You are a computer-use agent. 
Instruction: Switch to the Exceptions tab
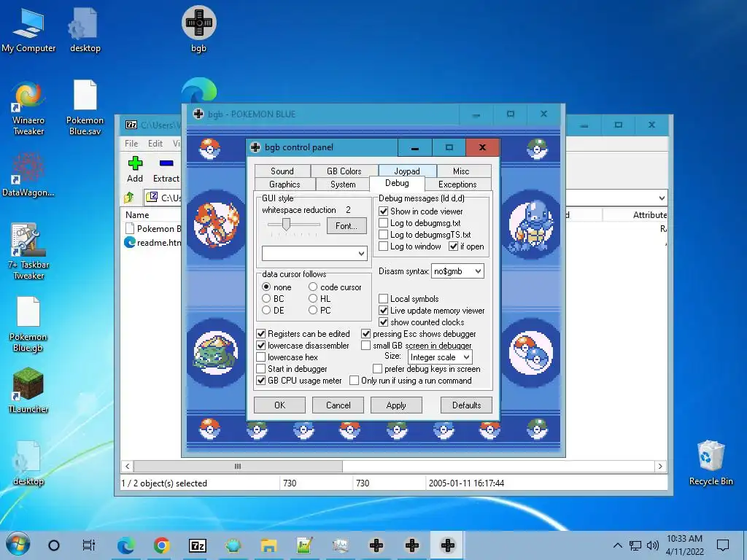coord(457,184)
